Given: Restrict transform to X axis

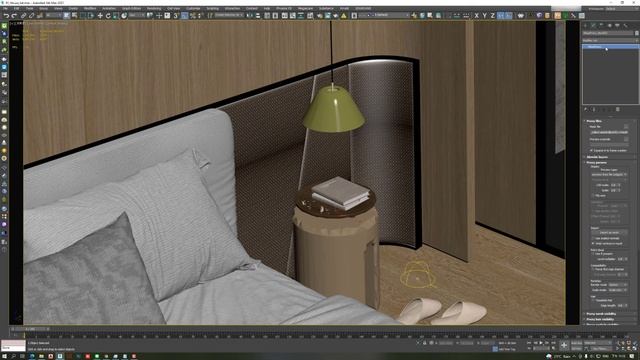Looking at the screenshot, I should coord(476,16).
